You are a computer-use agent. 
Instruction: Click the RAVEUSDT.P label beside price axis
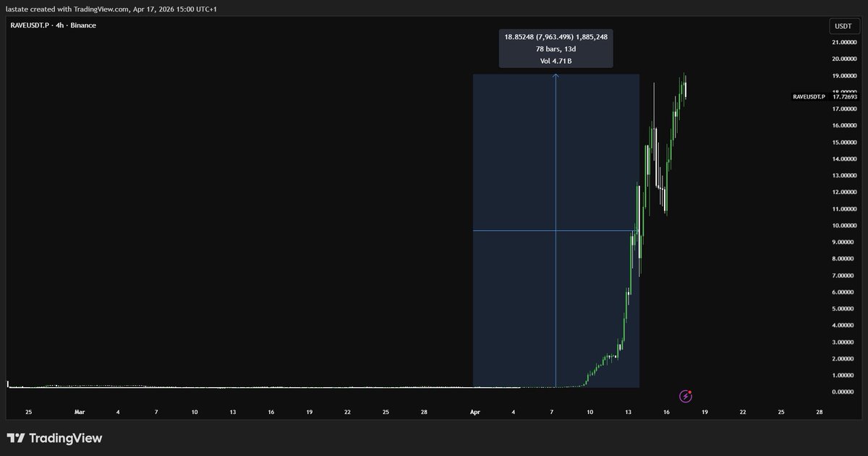pos(809,96)
